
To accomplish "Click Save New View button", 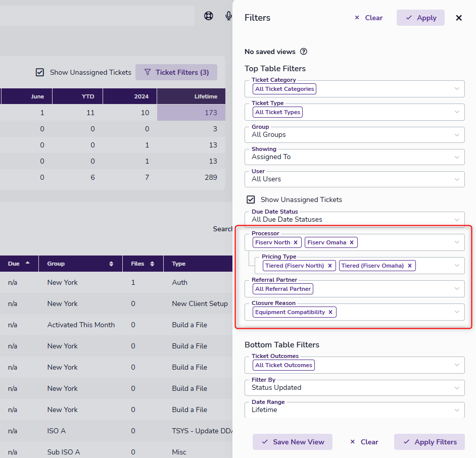I will point(293,442).
